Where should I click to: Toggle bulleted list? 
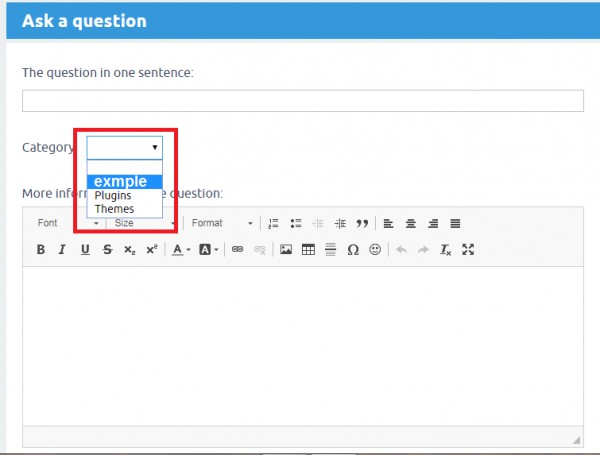295,223
